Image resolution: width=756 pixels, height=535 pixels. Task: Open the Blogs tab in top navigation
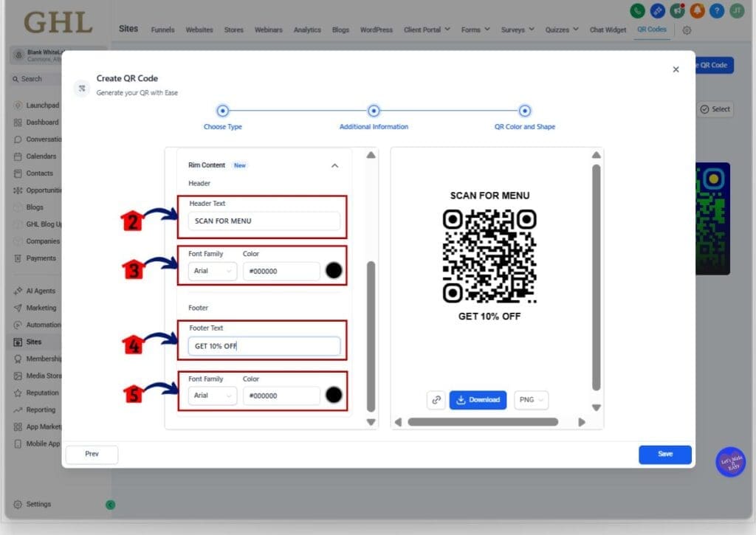coord(340,30)
